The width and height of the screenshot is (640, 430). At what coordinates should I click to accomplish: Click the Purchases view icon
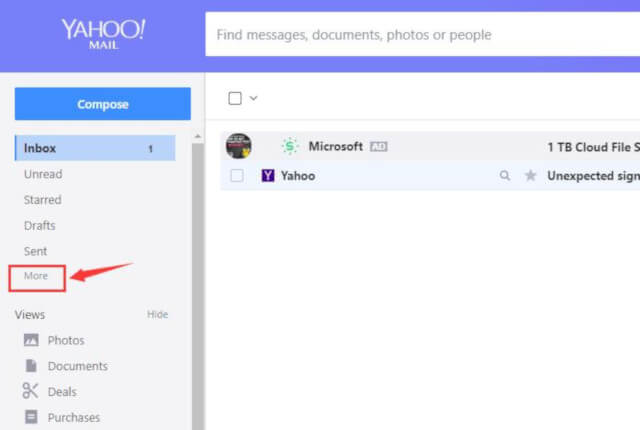coord(31,417)
